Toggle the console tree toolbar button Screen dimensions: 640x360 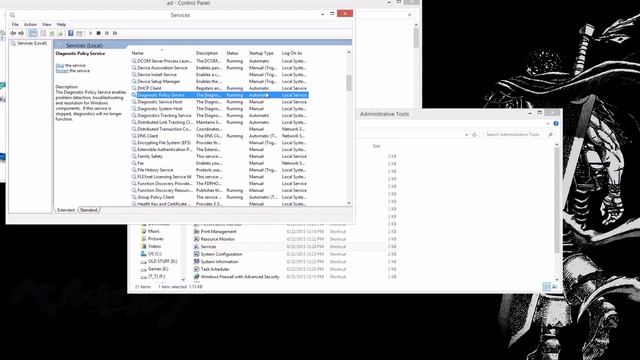pyautogui.click(x=33, y=33)
